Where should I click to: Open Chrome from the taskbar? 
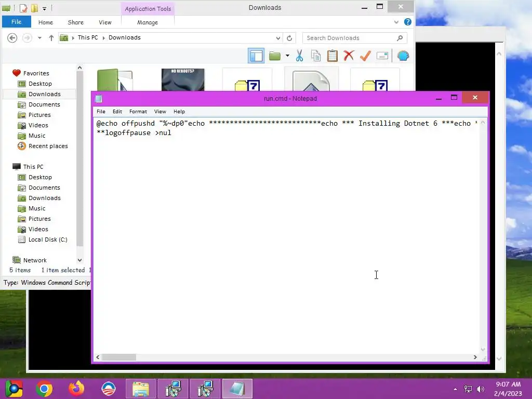point(44,389)
